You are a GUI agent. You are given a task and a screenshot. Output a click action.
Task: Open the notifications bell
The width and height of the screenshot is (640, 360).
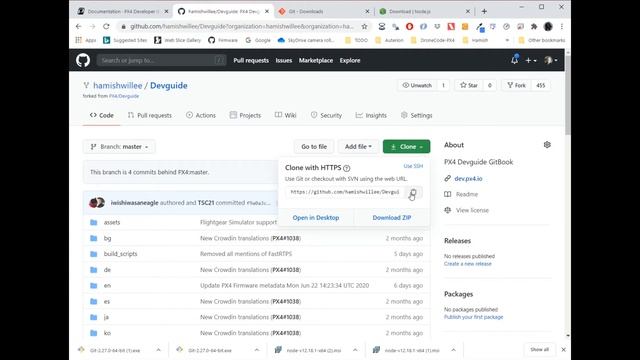(x=514, y=60)
